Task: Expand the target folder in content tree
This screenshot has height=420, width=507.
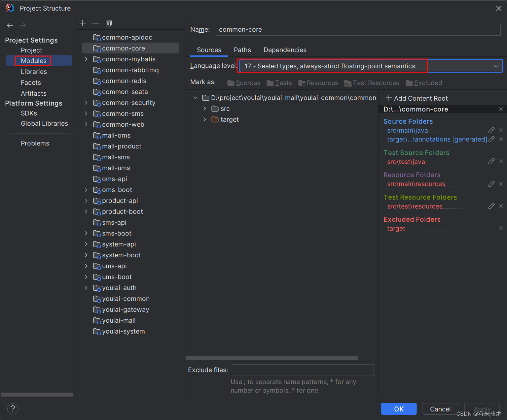Action: tap(205, 119)
